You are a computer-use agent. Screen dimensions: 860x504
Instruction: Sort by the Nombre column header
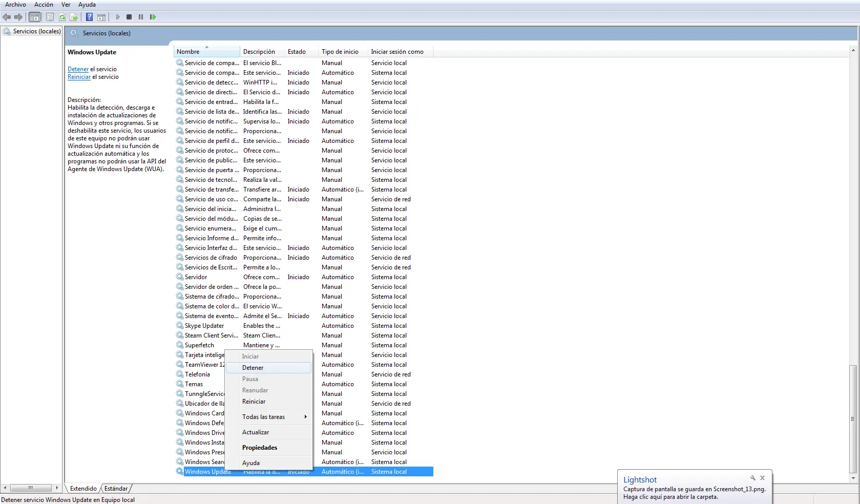click(x=207, y=52)
